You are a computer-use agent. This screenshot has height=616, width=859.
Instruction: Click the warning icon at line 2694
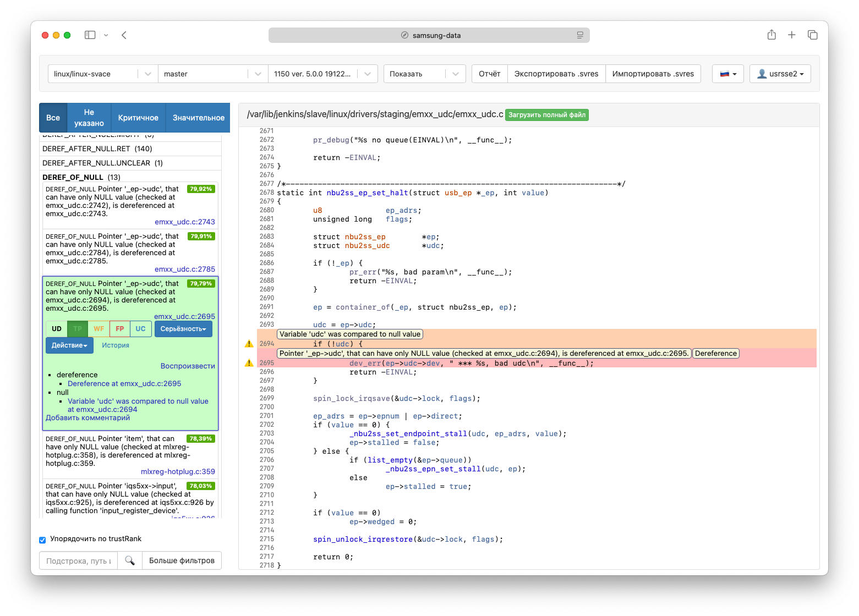[249, 344]
